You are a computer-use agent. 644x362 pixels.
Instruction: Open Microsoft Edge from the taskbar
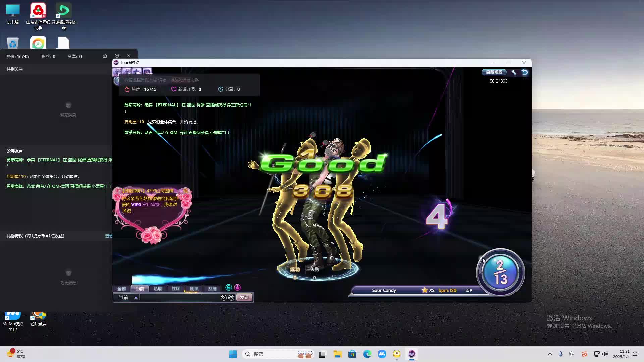[367, 354]
